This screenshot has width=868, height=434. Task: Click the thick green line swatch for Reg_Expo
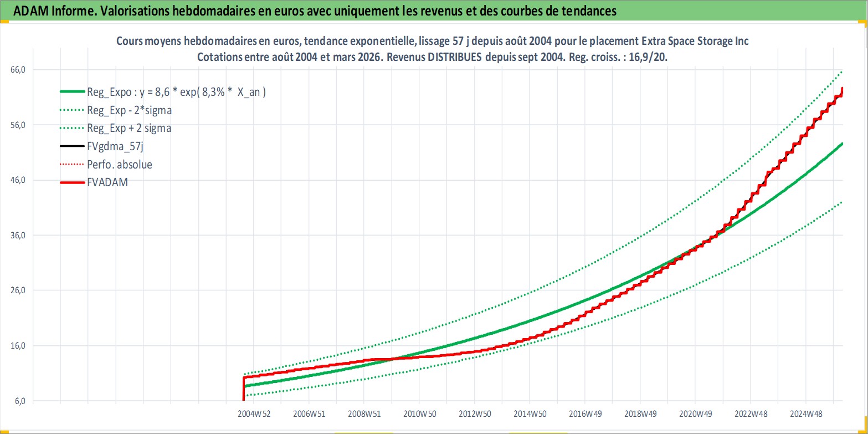pos(72,92)
